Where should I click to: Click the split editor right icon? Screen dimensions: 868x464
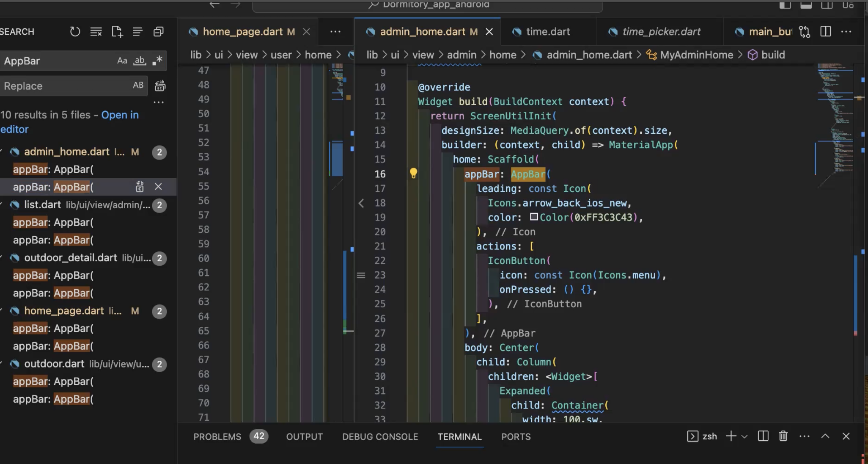(x=825, y=32)
